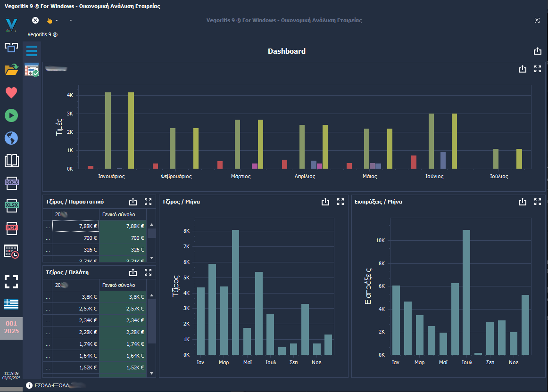Expand first row of Τζίρος / Παραστατικό table
548x392 pixels.
coord(47,227)
